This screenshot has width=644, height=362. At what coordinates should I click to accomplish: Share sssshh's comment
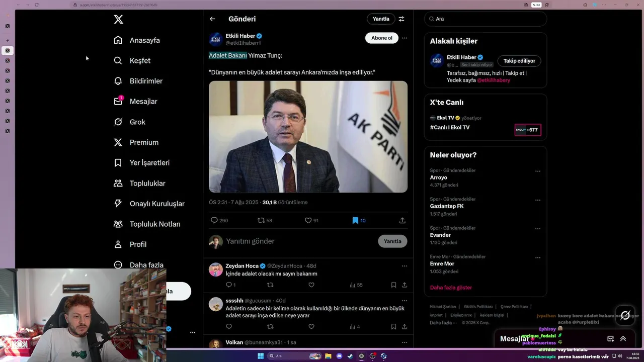click(x=405, y=327)
